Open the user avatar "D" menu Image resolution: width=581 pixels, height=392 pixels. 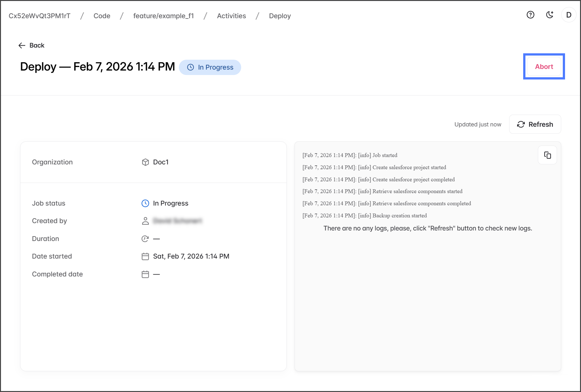tap(569, 15)
